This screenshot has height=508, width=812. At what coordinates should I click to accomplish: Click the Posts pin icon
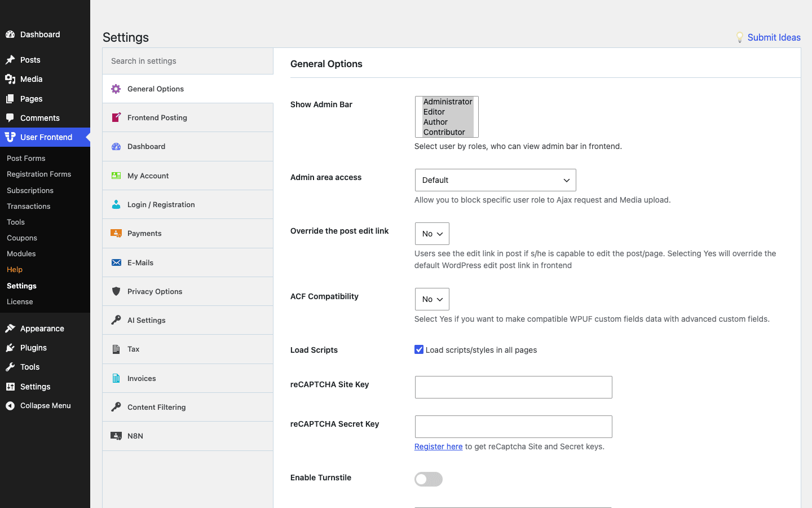click(x=10, y=60)
